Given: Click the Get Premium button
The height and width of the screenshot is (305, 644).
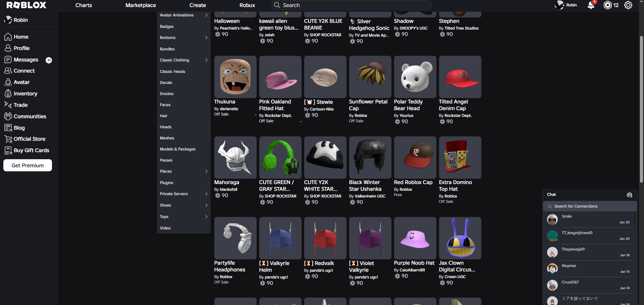Looking at the screenshot, I should (28, 165).
